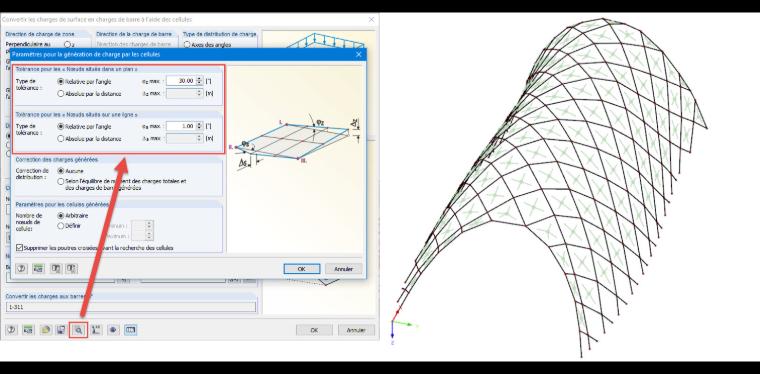This screenshot has width=760, height=374.
Task: Click OK in convert loads window
Action: coord(314,330)
